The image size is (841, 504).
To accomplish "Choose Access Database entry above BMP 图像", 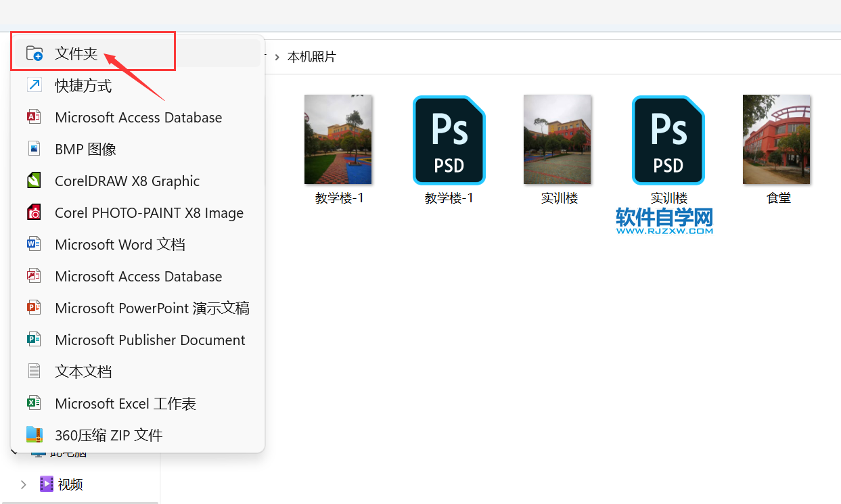I will (138, 118).
